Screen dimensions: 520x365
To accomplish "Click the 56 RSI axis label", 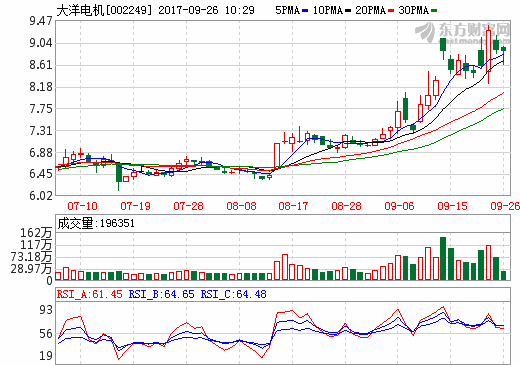I will click(x=46, y=334).
